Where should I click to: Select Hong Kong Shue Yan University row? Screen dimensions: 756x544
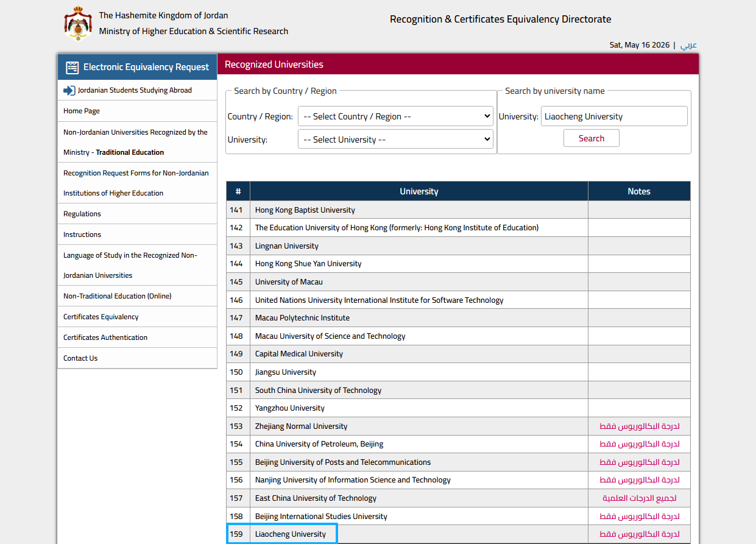pyautogui.click(x=458, y=264)
